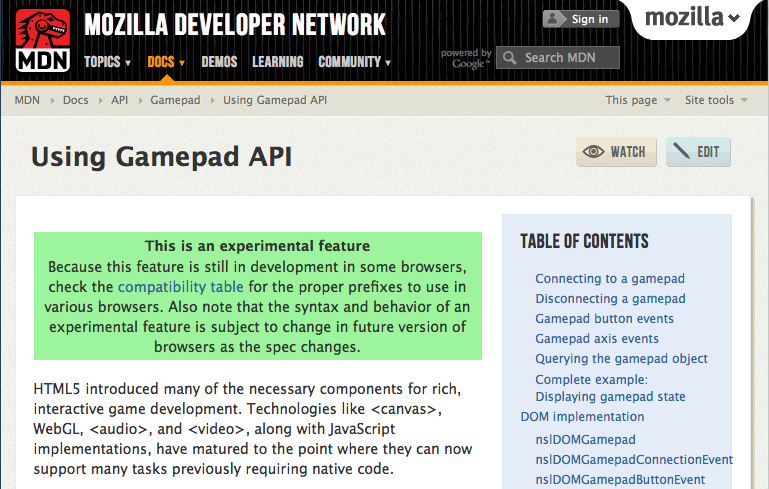Open the nsIDOMGamepadConnectionEvent link

click(634, 460)
